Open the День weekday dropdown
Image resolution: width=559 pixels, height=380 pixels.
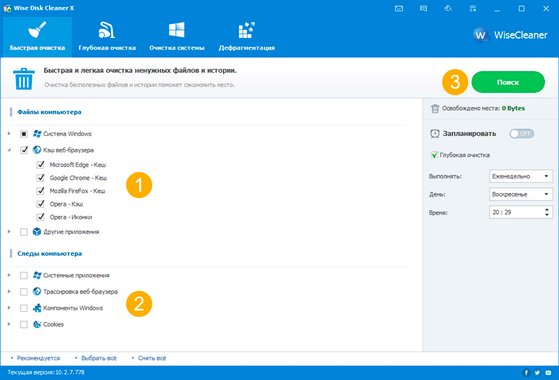[x=521, y=194]
